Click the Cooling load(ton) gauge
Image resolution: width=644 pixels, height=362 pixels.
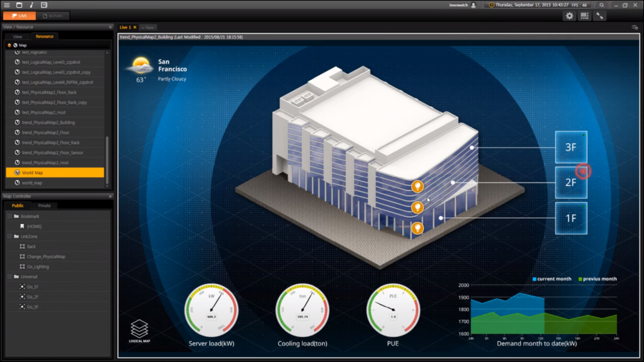tap(302, 310)
